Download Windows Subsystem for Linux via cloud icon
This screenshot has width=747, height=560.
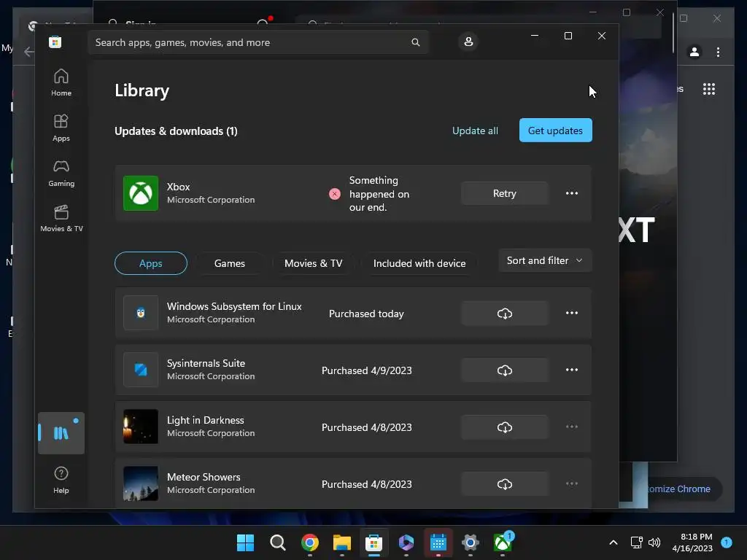tap(505, 314)
